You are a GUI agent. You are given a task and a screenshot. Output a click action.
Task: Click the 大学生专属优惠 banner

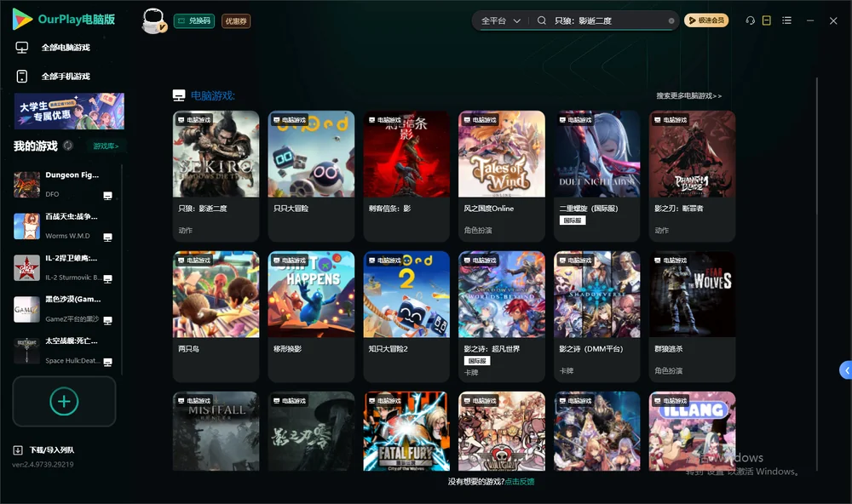click(x=69, y=112)
